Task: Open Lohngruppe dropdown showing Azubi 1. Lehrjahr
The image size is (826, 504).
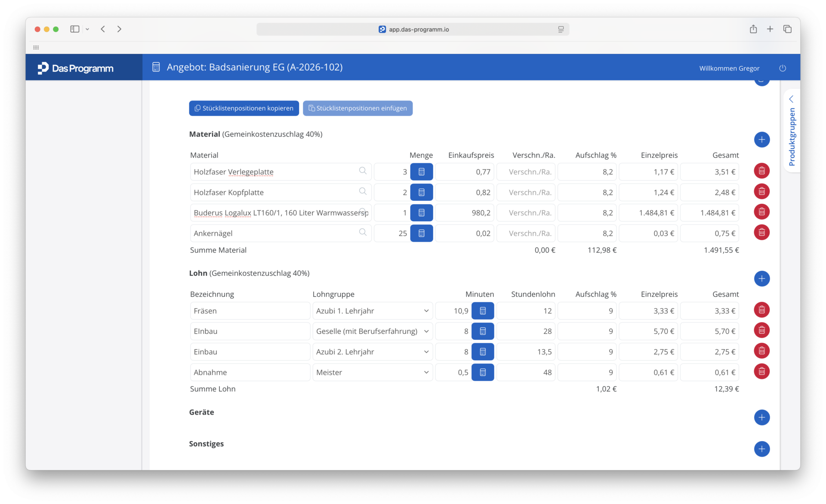Action: 373,311
